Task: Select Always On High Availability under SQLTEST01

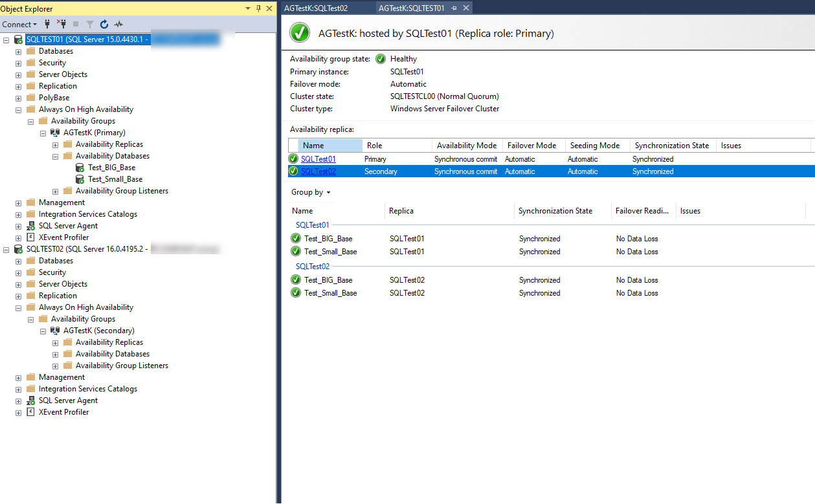Action: coord(86,109)
